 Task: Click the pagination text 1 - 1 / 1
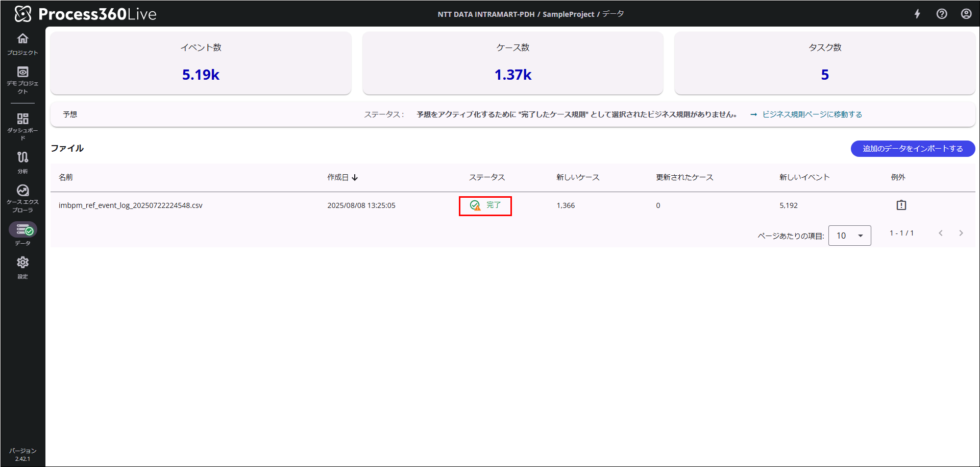[x=902, y=233]
